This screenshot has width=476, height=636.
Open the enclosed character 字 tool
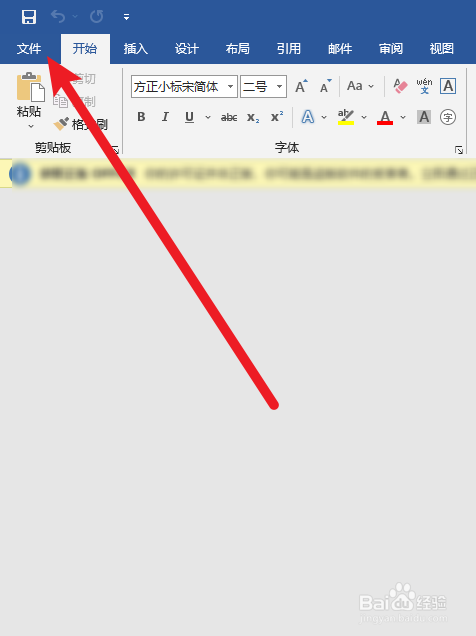pyautogui.click(x=448, y=117)
